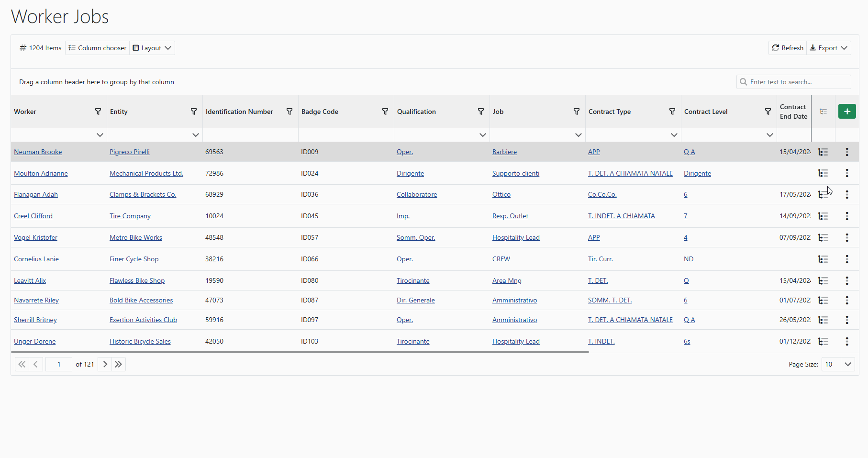Open Entity filter row dropdown
The width and height of the screenshot is (868, 458).
[x=195, y=135]
